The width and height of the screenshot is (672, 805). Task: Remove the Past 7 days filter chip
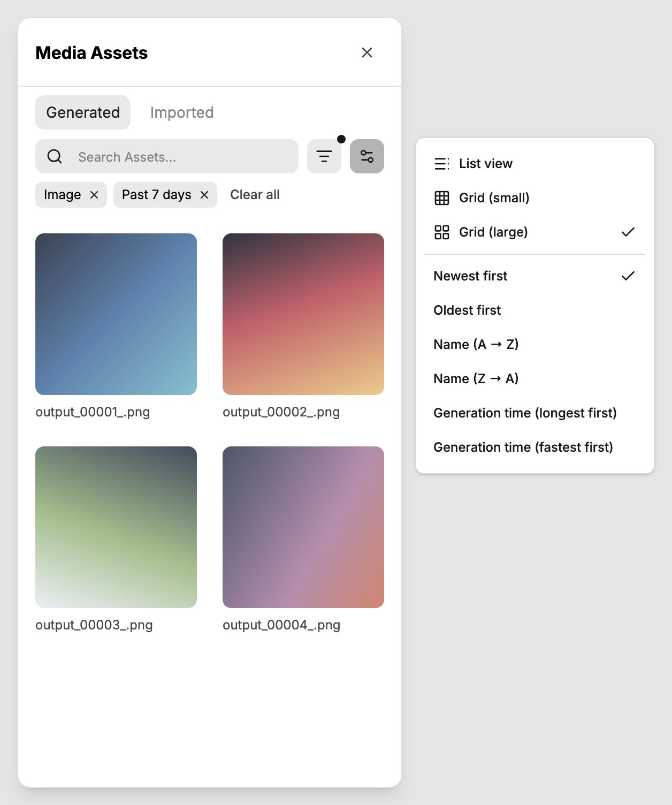point(204,195)
